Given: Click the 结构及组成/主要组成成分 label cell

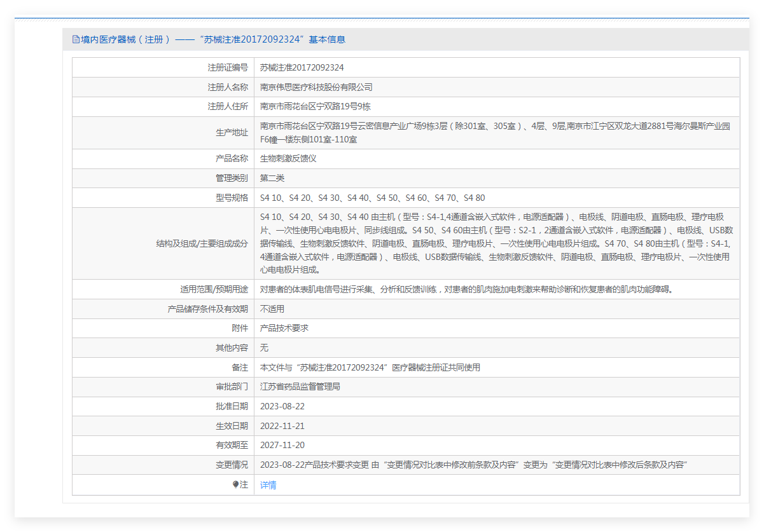Looking at the screenshot, I should (x=163, y=243).
